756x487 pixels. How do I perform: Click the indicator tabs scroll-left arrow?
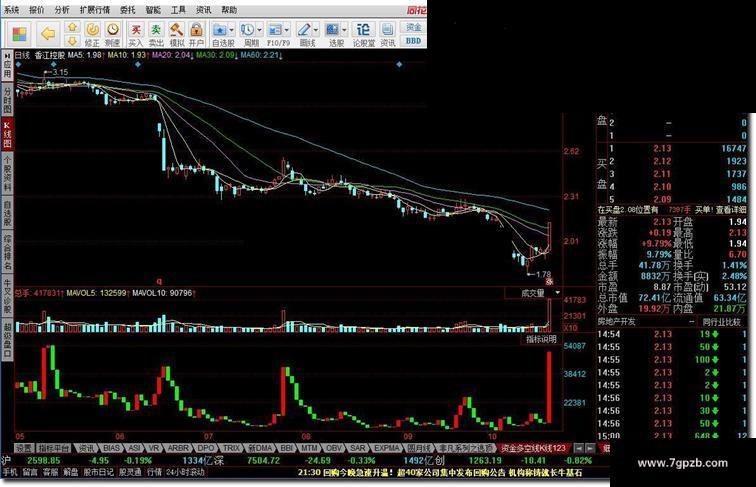[579, 448]
